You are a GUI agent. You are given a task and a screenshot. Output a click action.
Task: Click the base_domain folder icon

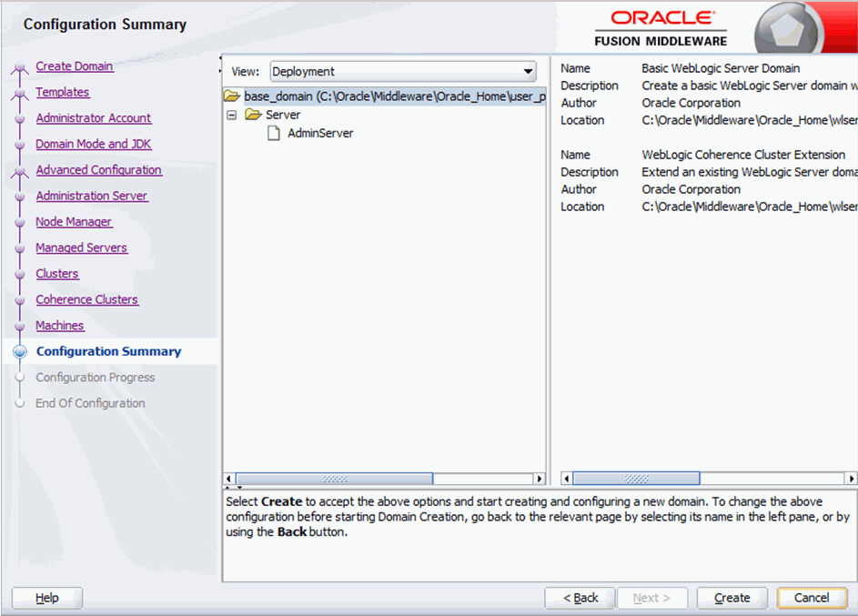point(234,95)
